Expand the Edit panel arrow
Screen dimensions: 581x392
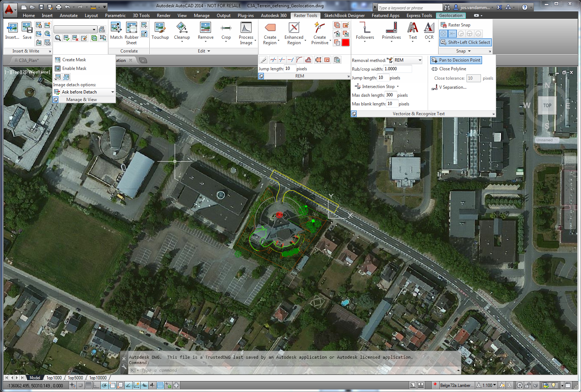(x=208, y=51)
